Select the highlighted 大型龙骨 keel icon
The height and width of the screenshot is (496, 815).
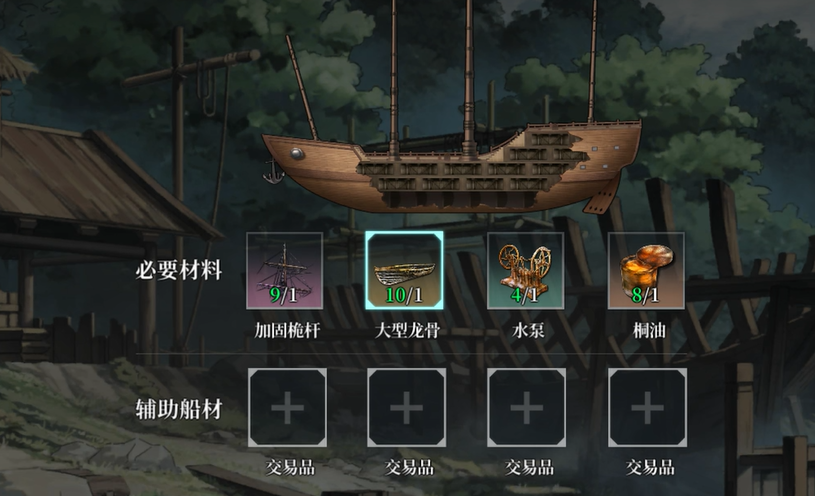click(x=404, y=270)
